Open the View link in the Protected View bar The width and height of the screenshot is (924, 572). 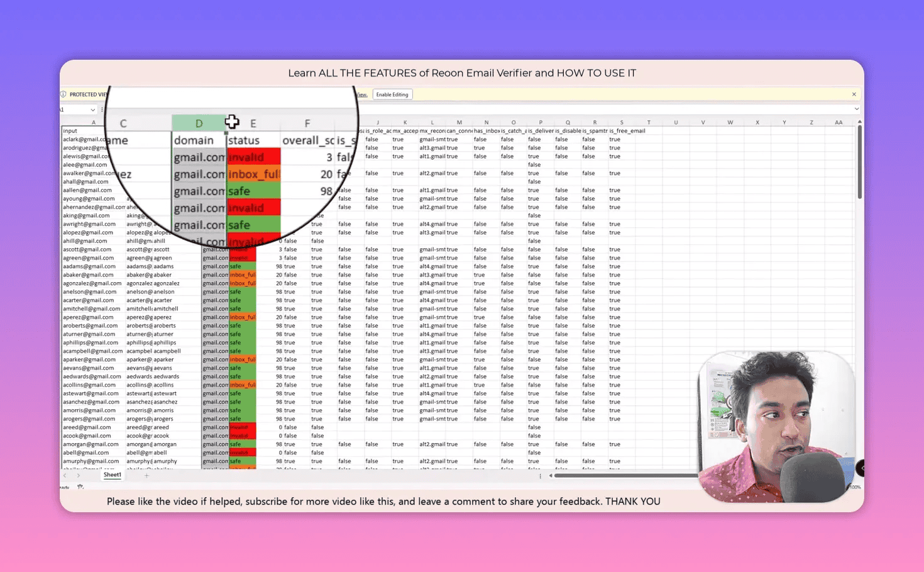click(x=361, y=94)
